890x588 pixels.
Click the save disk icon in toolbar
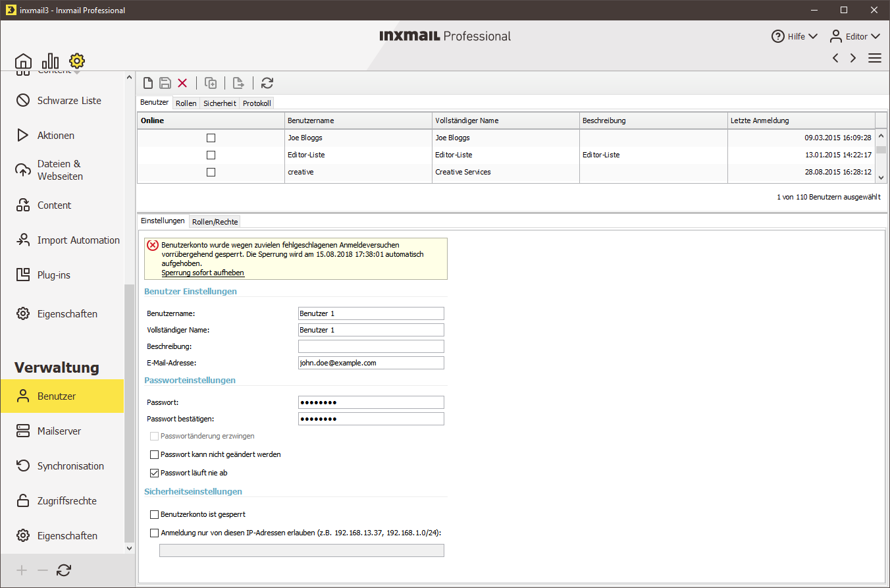click(x=165, y=83)
